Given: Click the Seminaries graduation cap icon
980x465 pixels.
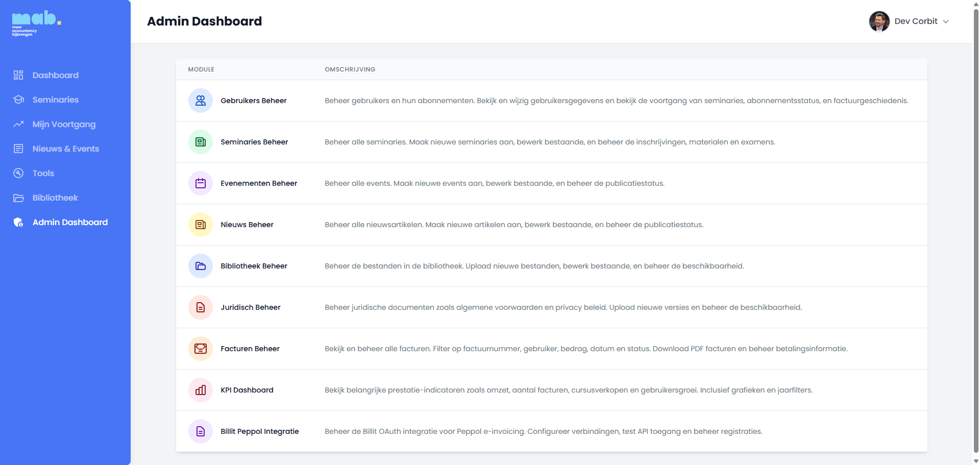Looking at the screenshot, I should [x=18, y=100].
